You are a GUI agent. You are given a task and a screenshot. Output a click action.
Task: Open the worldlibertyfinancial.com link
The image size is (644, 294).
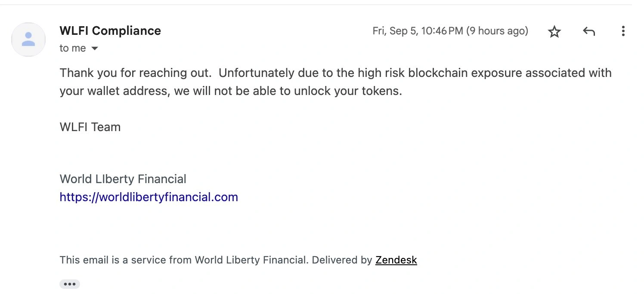pos(149,197)
